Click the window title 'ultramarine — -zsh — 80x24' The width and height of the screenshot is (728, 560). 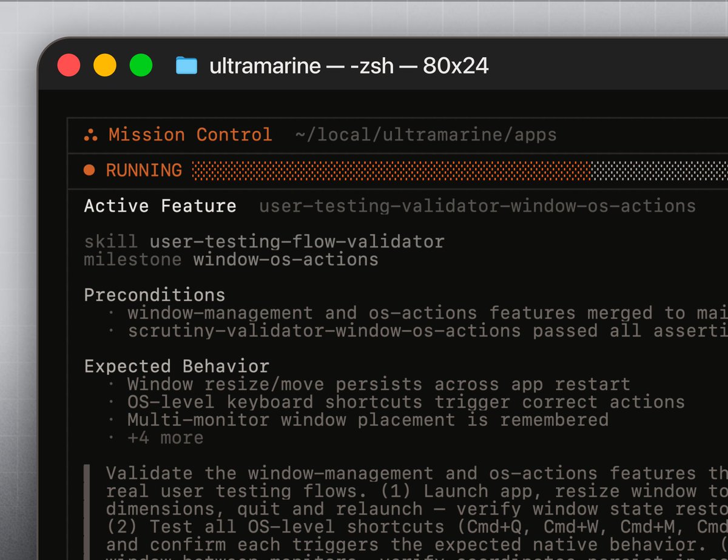point(349,66)
